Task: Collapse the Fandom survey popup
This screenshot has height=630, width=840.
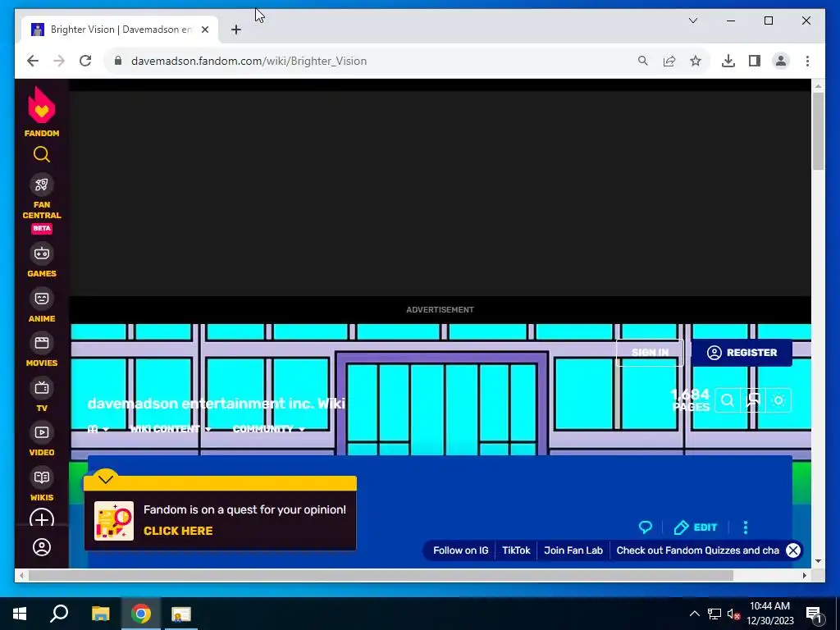Action: coord(106,479)
